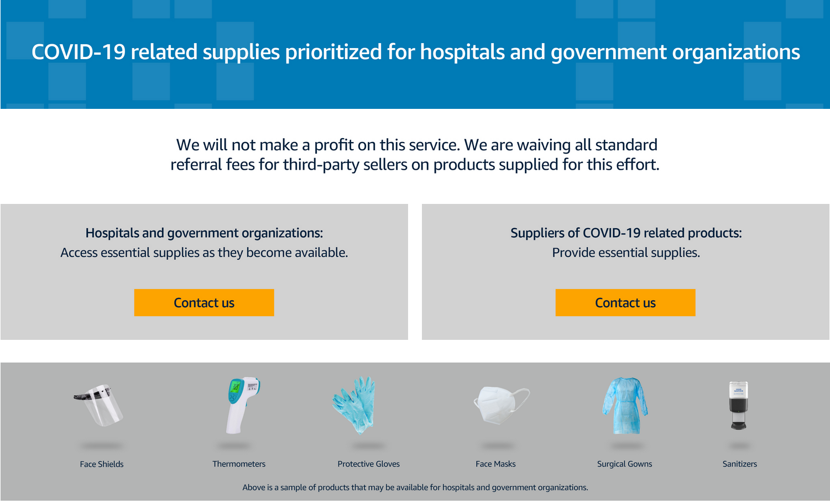Screen dimensions: 830x504
Task: Click the Suppliers of COVID-19 related products heading
Action: (x=626, y=233)
